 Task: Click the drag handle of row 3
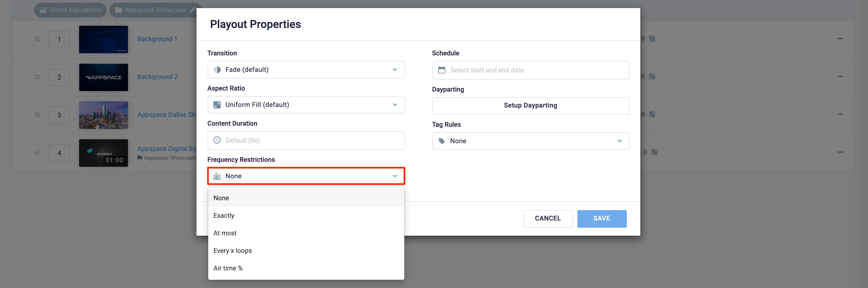point(37,115)
